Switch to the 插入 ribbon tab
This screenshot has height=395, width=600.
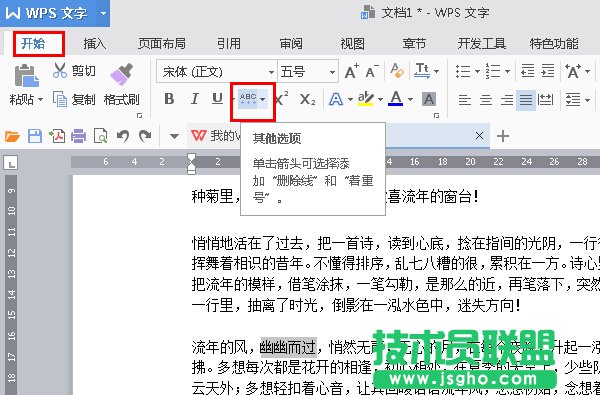point(95,44)
